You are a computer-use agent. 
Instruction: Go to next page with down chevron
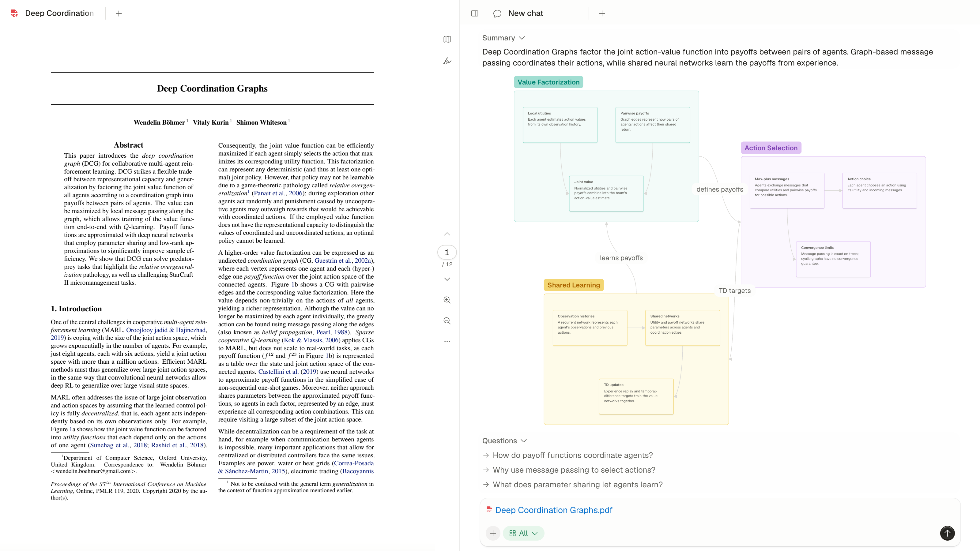click(x=447, y=279)
